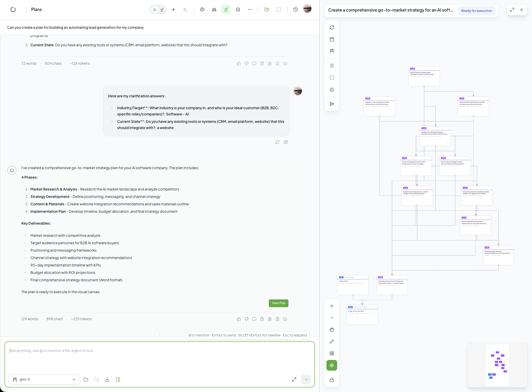
Task: Toggle the green side panel icon in input bar
Action: point(118,380)
